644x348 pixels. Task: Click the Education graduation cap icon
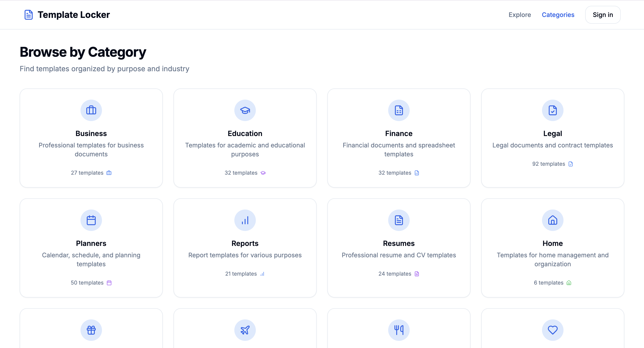pos(245,110)
